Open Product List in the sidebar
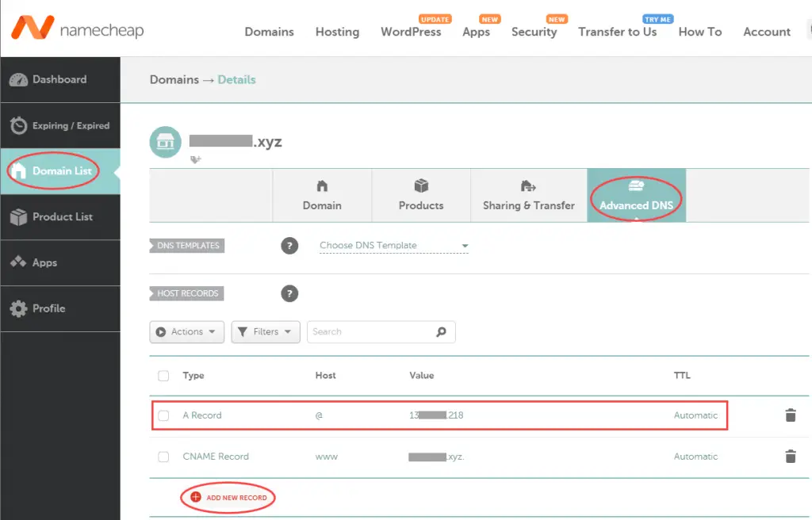The width and height of the screenshot is (812, 520). (60, 217)
